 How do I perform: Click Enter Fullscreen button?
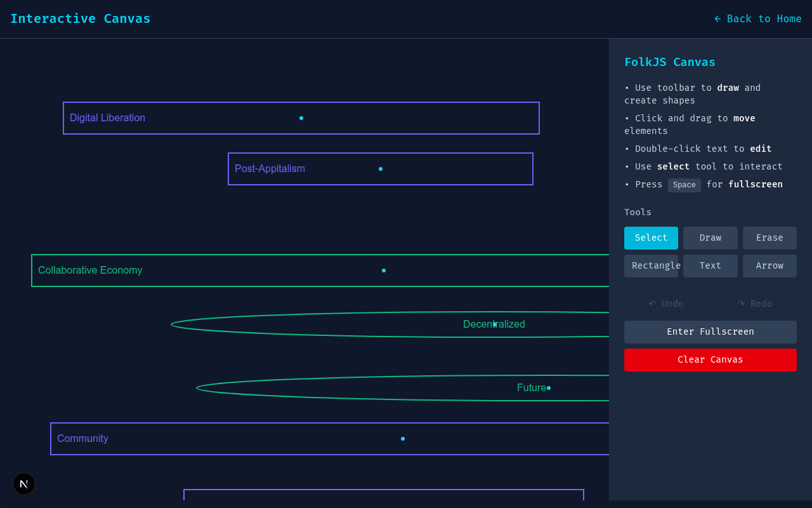710,332
